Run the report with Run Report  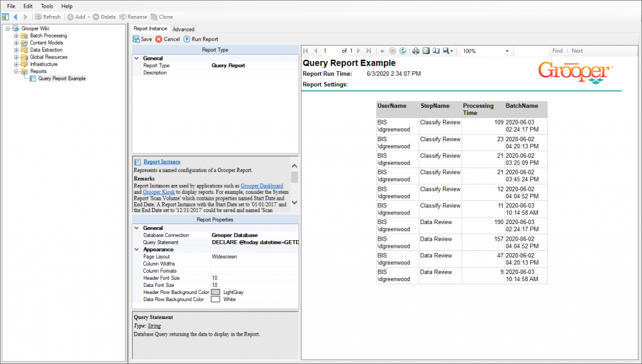coord(201,39)
